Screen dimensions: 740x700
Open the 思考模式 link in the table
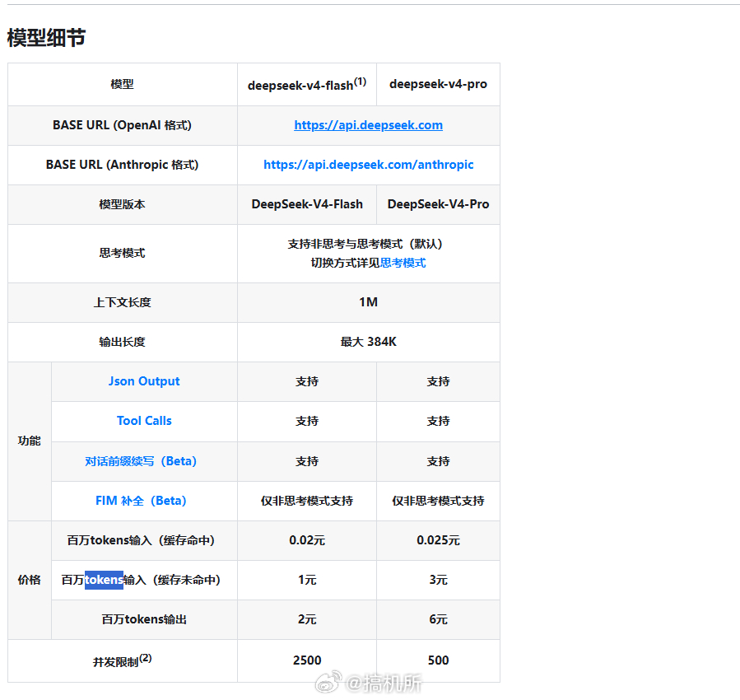pos(403,263)
